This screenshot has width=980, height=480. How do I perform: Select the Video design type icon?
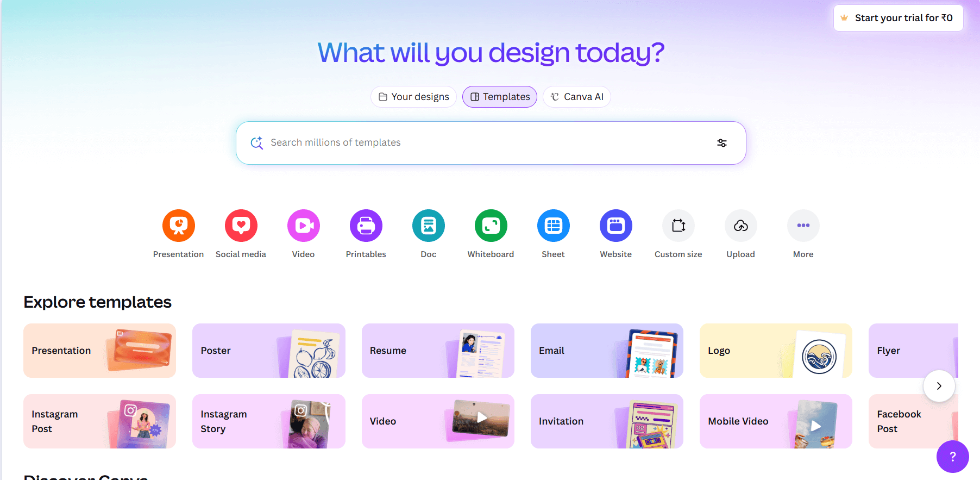click(303, 226)
